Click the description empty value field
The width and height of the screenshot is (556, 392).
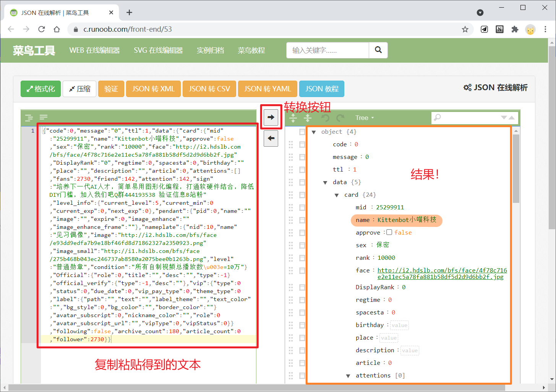410,350
